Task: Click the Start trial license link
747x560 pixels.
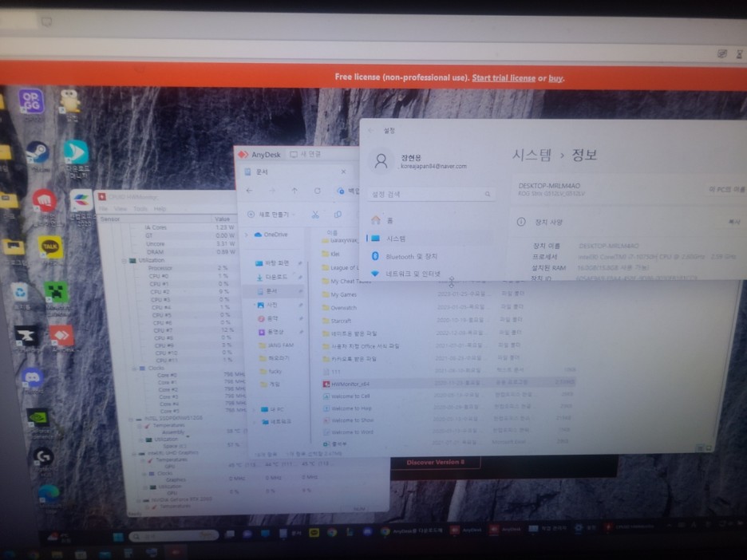Action: click(504, 77)
